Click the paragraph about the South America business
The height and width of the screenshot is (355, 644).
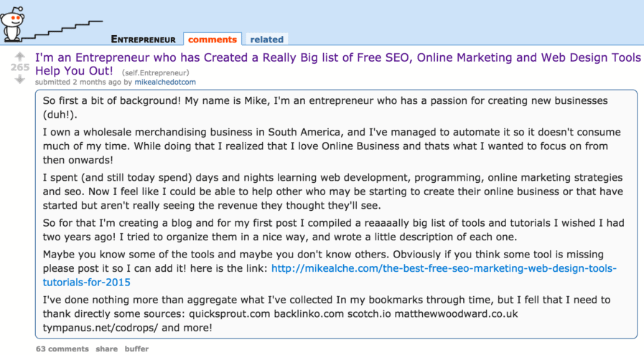[x=323, y=146]
